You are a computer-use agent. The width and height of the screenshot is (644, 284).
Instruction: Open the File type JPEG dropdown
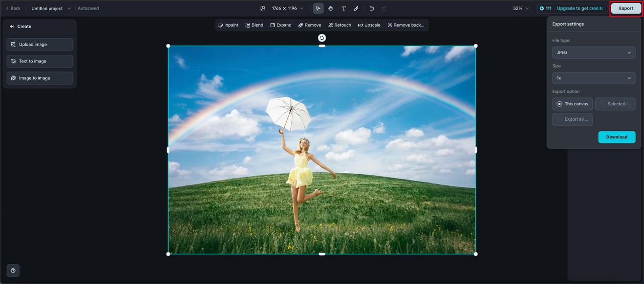[594, 52]
